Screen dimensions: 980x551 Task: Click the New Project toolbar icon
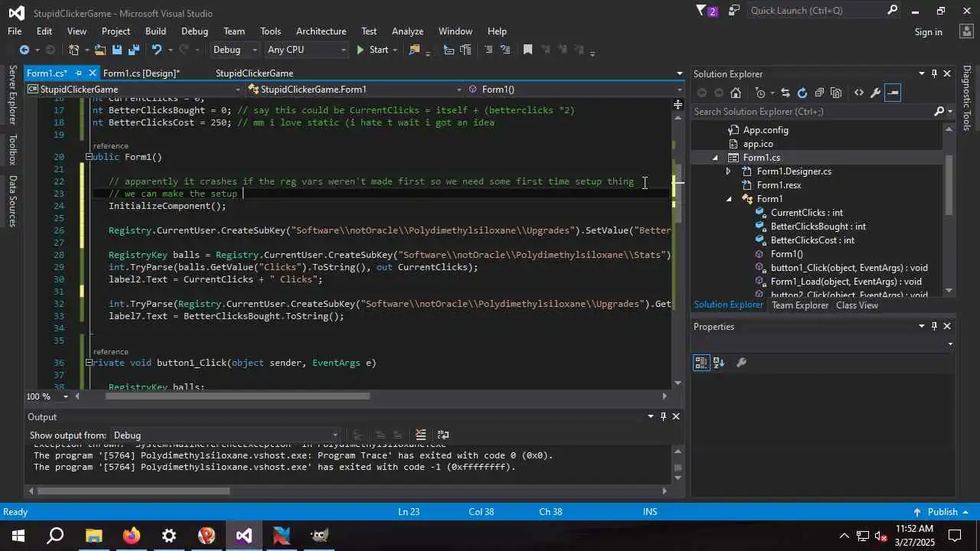[74, 50]
